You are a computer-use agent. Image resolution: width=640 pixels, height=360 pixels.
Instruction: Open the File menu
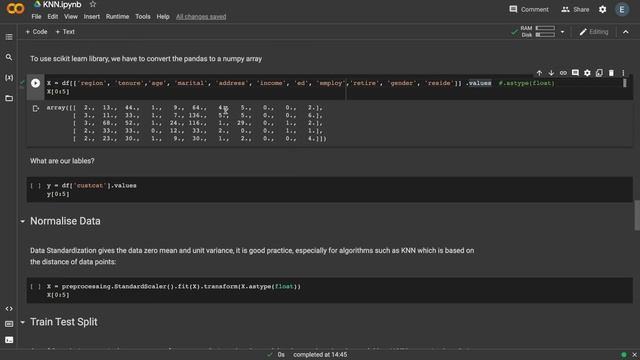(x=36, y=17)
